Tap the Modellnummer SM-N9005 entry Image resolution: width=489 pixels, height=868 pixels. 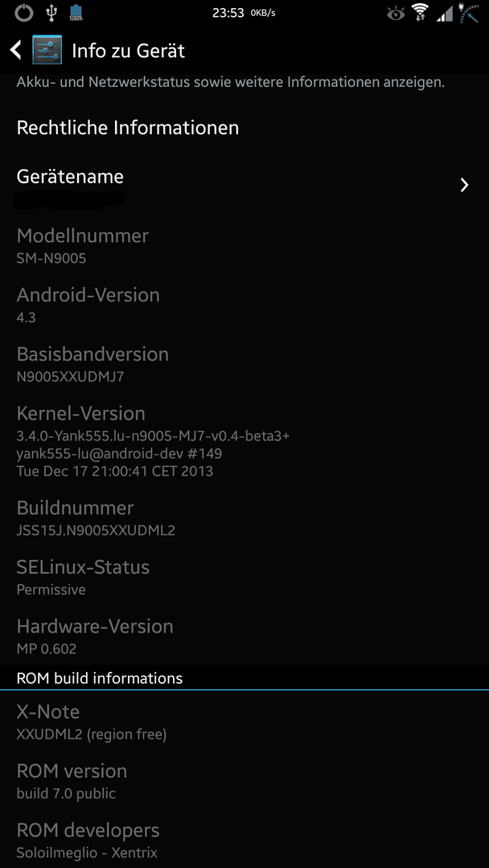[x=244, y=244]
